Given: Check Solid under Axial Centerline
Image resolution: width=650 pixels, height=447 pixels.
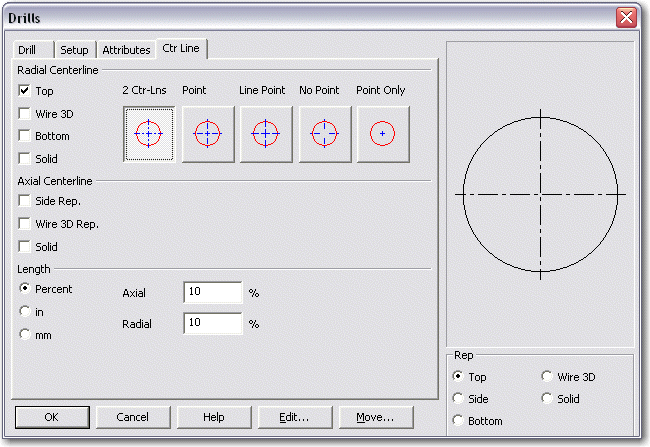Looking at the screenshot, I should (24, 247).
